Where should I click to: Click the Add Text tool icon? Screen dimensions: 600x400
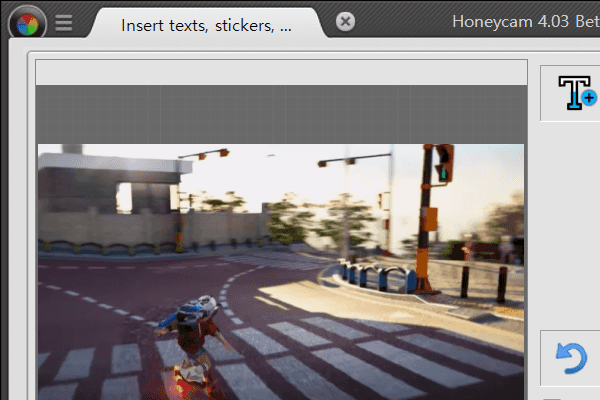(577, 93)
